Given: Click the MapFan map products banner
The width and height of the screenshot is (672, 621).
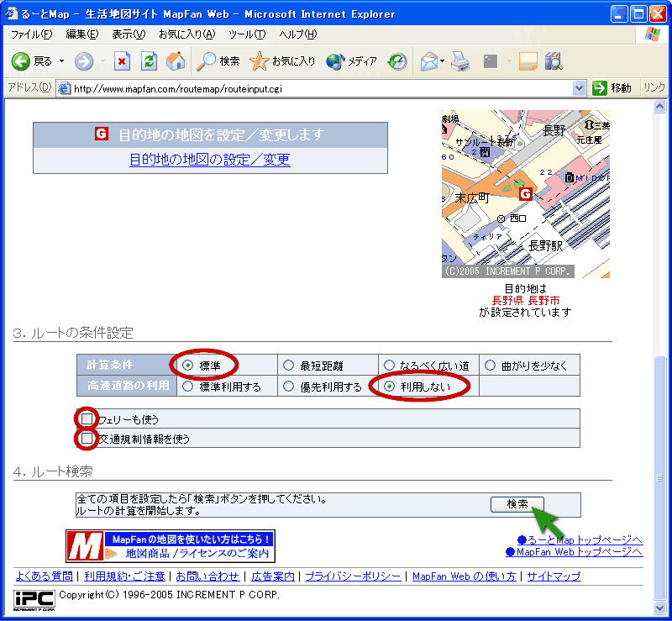Looking at the screenshot, I should pos(171,546).
